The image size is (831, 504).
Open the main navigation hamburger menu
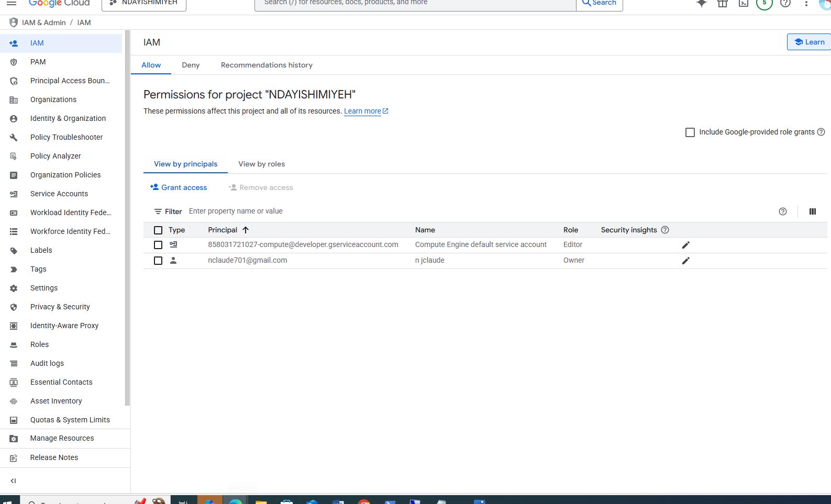[12, 3]
